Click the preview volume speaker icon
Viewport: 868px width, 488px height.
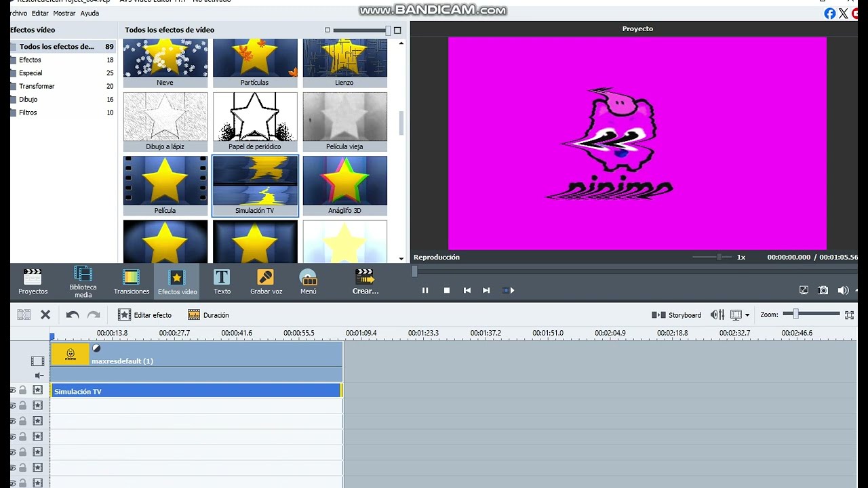[843, 290]
